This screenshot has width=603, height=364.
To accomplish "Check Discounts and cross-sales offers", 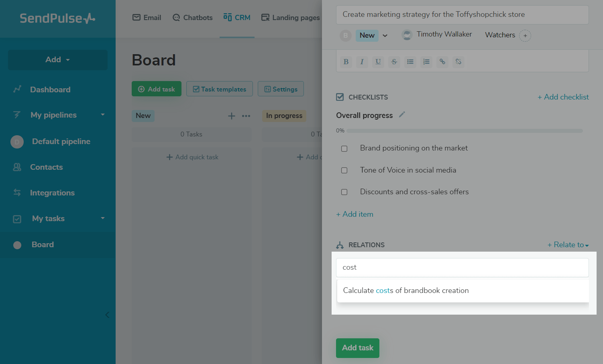I will (344, 192).
